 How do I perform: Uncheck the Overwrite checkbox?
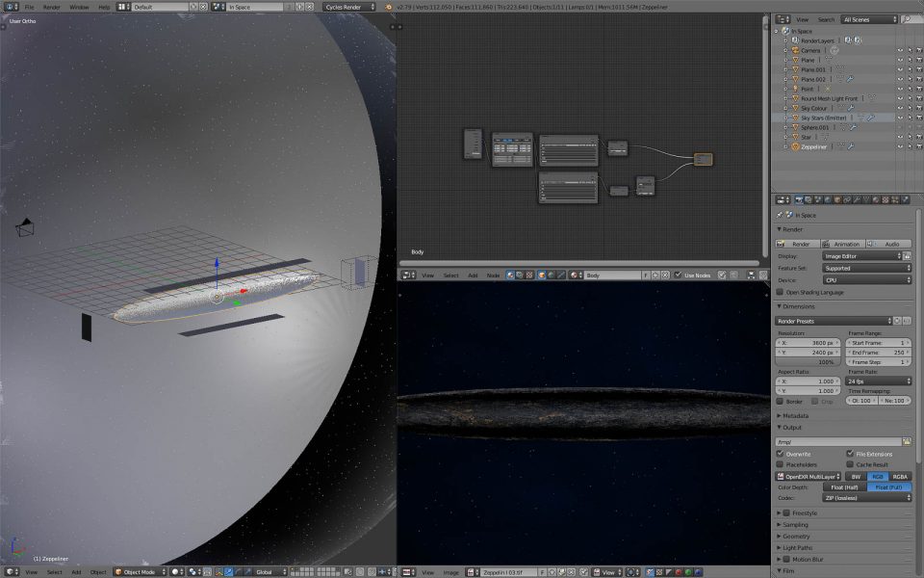pyautogui.click(x=781, y=454)
